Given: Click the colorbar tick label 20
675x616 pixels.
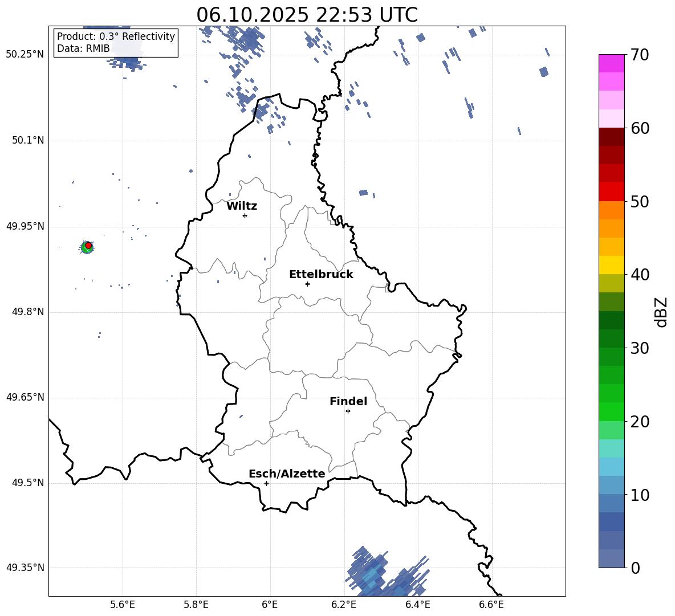Looking at the screenshot, I should click(640, 422).
